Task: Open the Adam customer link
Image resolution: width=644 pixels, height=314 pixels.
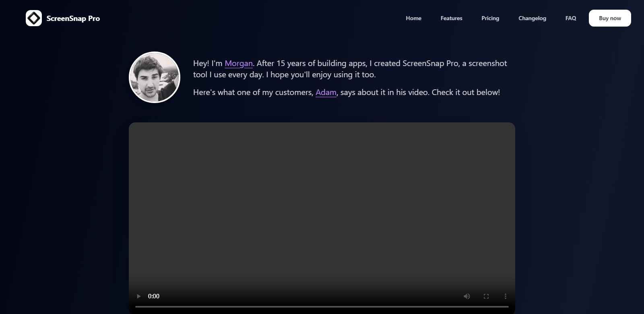Action: point(326,92)
